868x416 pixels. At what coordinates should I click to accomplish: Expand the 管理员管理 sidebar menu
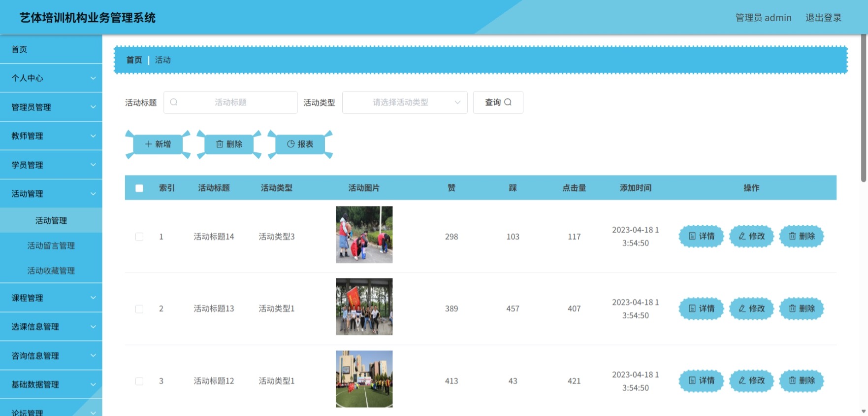tap(51, 107)
